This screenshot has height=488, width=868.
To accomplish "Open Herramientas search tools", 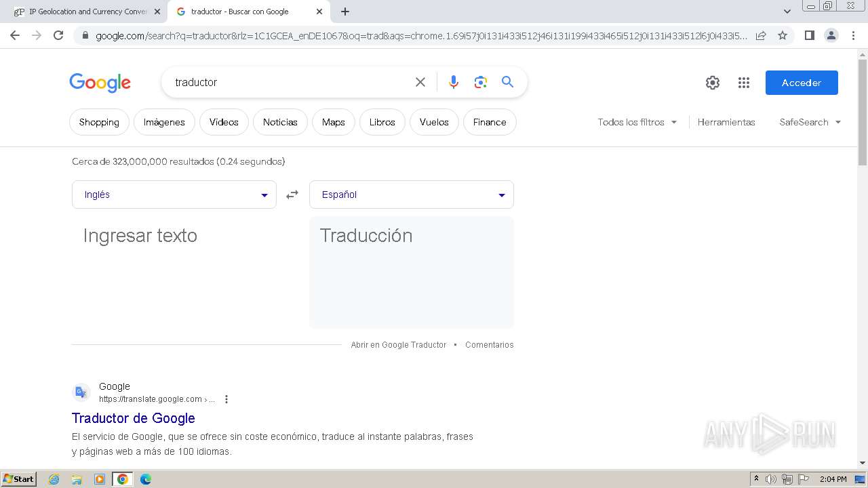I will [726, 122].
